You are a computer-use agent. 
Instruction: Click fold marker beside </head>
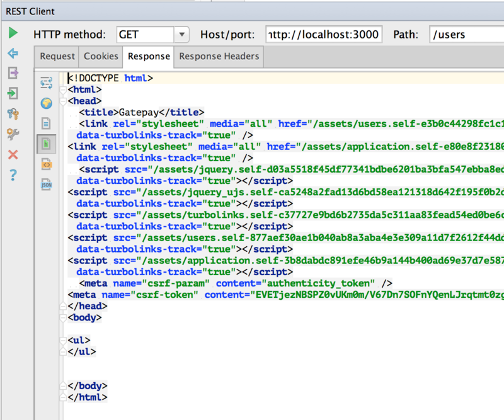point(64,306)
